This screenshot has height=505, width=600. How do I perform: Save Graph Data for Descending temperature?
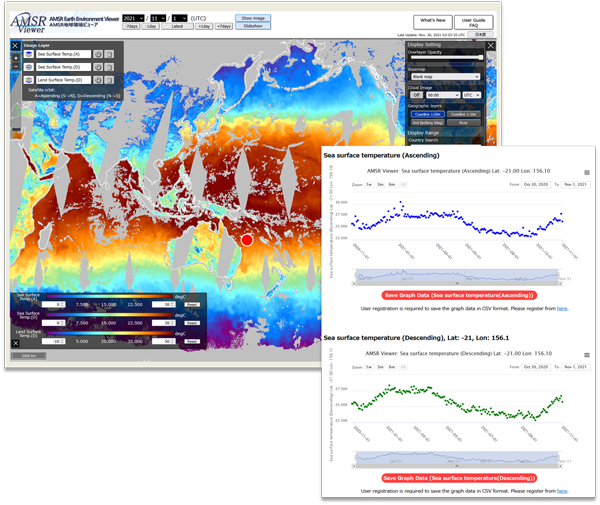[x=459, y=478]
